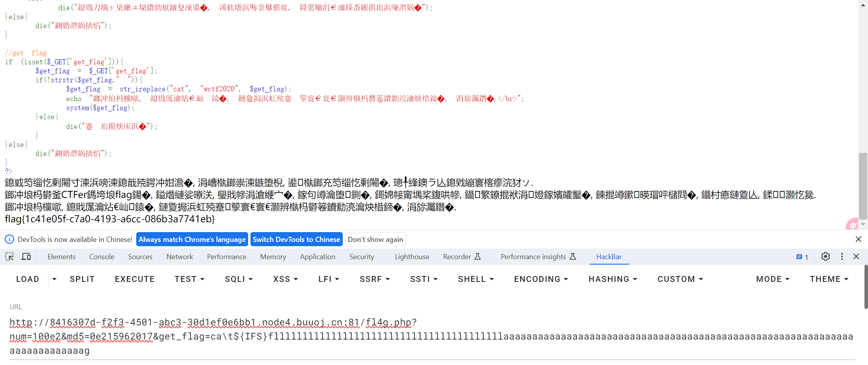This screenshot has width=868, height=365.
Task: Toggle the device toolbar icon
Action: coord(26,257)
